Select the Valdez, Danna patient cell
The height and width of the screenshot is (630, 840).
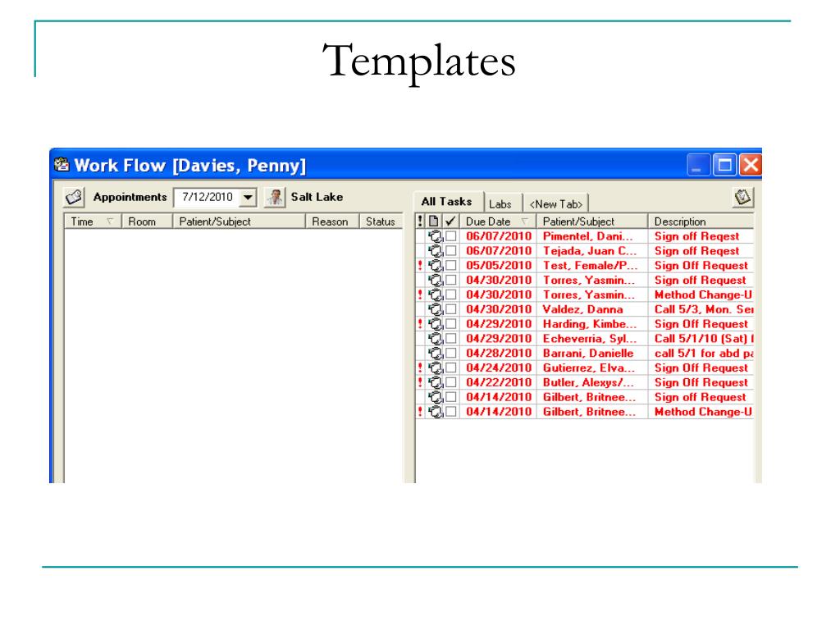point(592,309)
